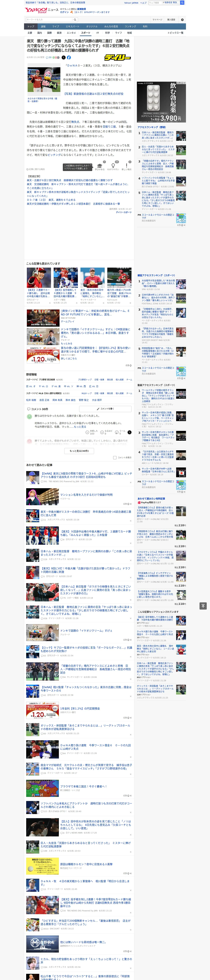Click the ログイン link
Image resolution: width=210 pixels, height=980 pixels.
pyautogui.click(x=64, y=12)
